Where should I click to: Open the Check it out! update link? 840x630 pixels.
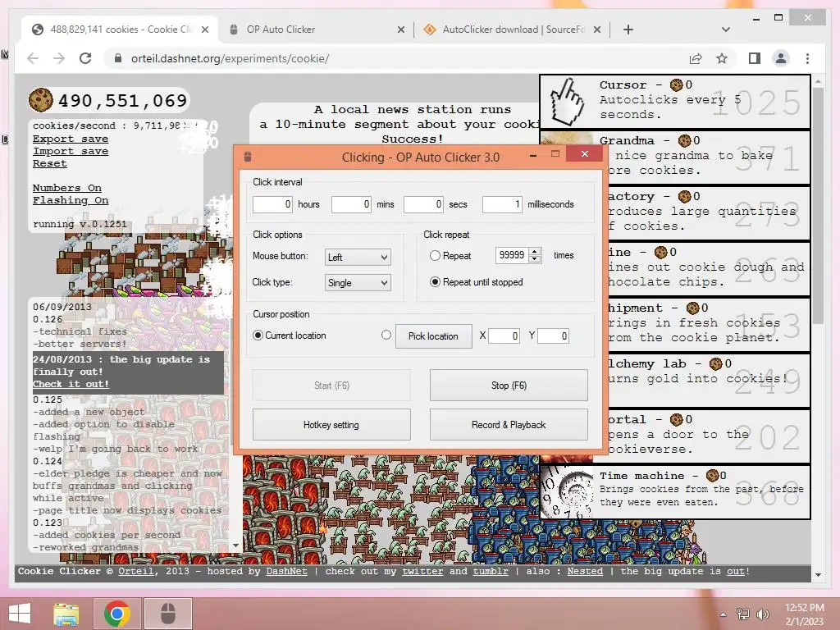tap(71, 384)
